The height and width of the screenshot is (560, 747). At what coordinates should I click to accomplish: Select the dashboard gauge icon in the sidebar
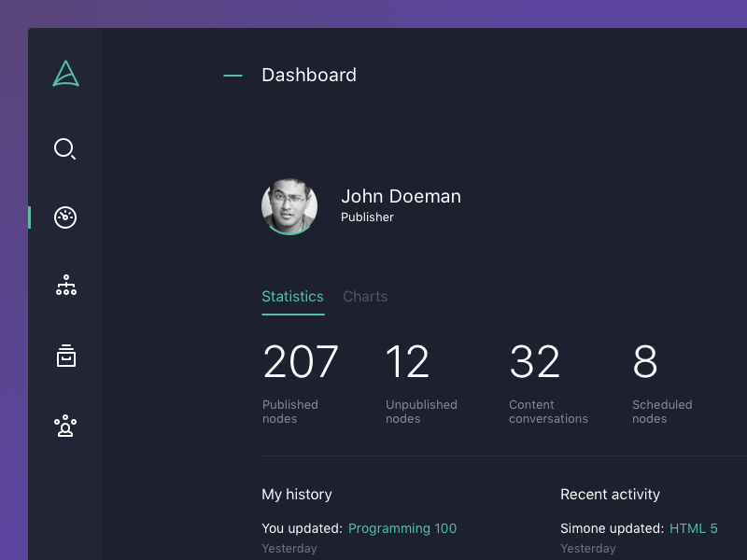coord(65,217)
